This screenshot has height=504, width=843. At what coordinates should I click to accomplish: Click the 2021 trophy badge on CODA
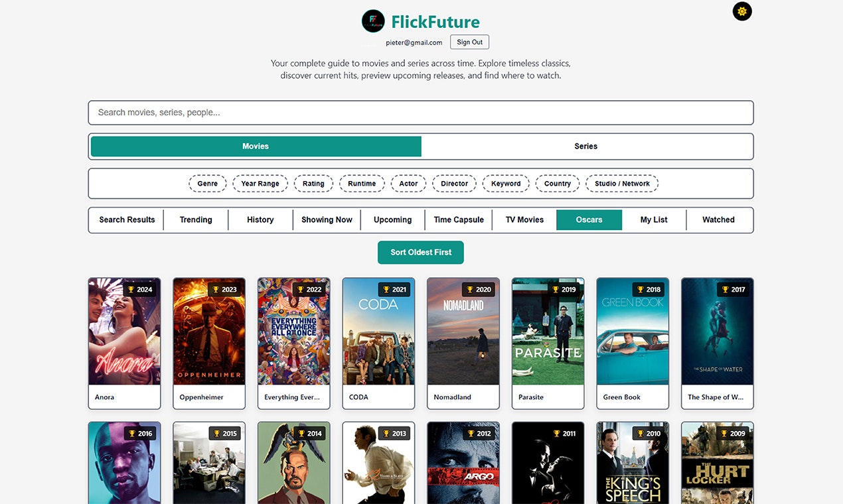(394, 289)
